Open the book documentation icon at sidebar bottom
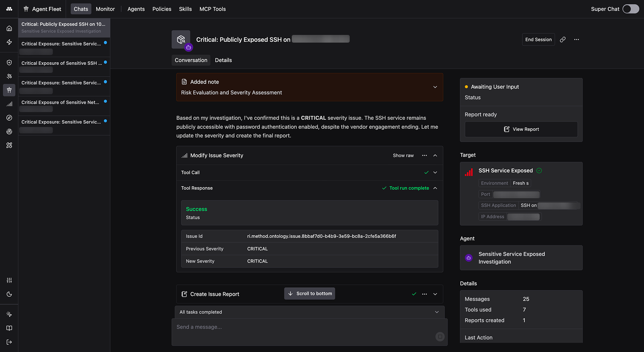The image size is (644, 352). (x=9, y=328)
